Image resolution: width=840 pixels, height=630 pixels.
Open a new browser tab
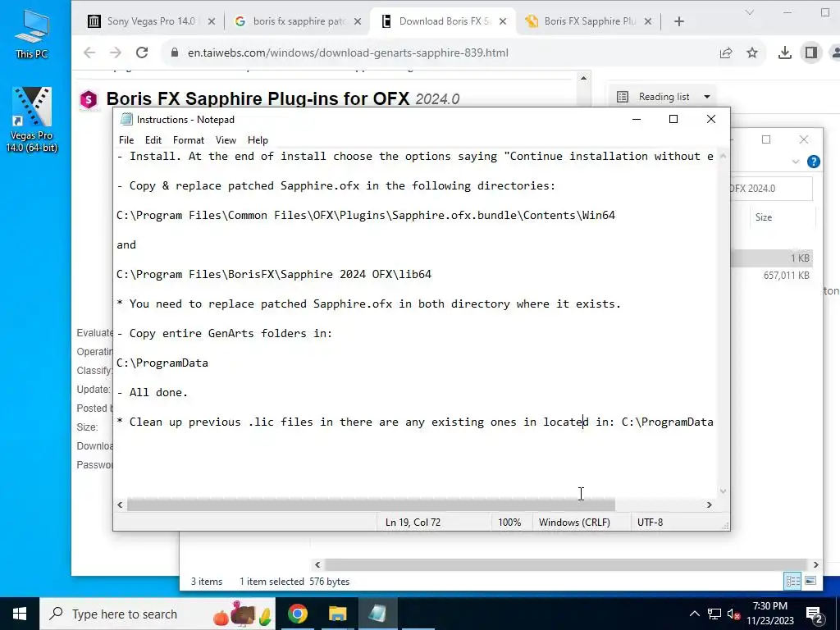678,21
